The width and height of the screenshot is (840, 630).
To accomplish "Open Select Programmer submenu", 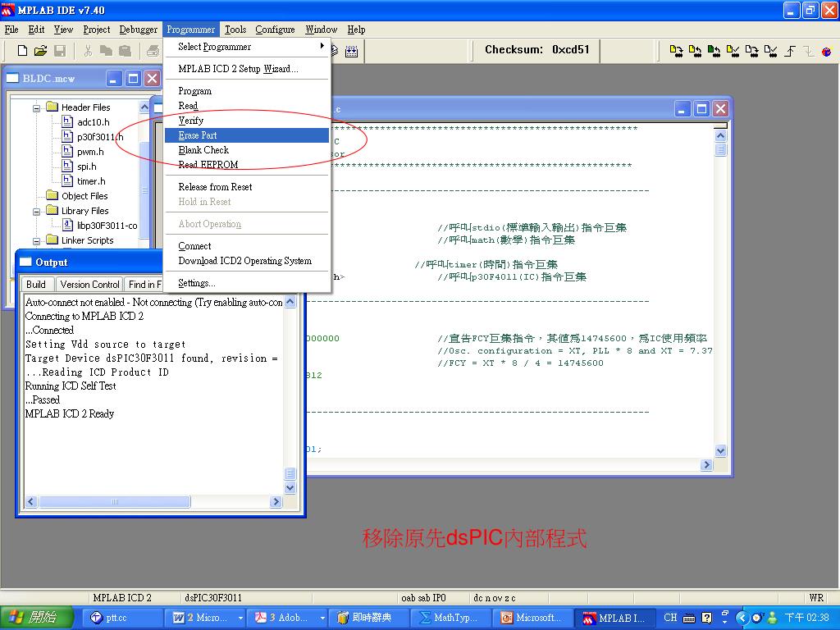I will click(246, 47).
